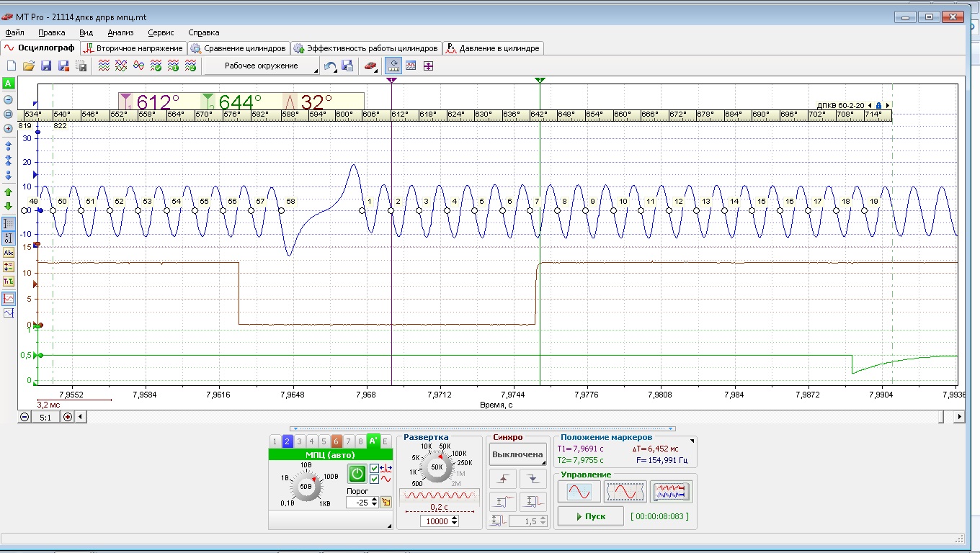
Task: Click the single sine wave control button
Action: click(579, 491)
